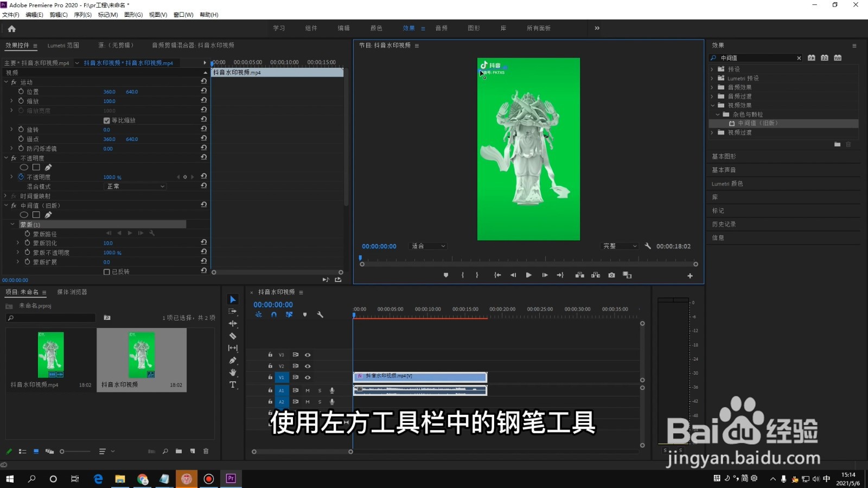Screen dimensions: 868x488
Task: Open 媒体浏览器 tab
Action: pyautogui.click(x=72, y=292)
